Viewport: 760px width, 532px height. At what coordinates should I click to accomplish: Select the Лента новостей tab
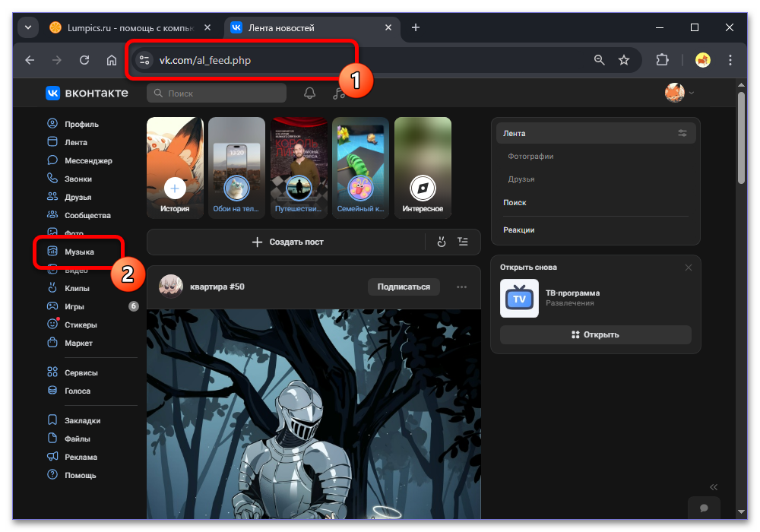pyautogui.click(x=312, y=27)
